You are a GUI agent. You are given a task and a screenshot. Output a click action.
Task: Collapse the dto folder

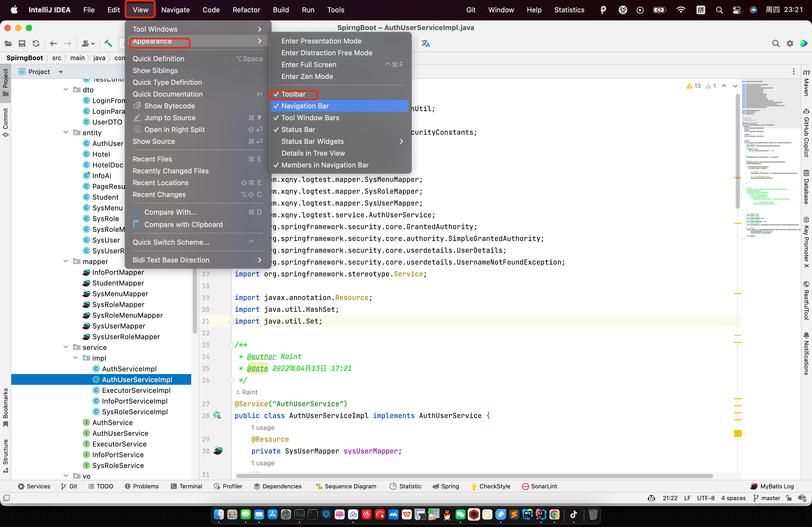[66, 90]
